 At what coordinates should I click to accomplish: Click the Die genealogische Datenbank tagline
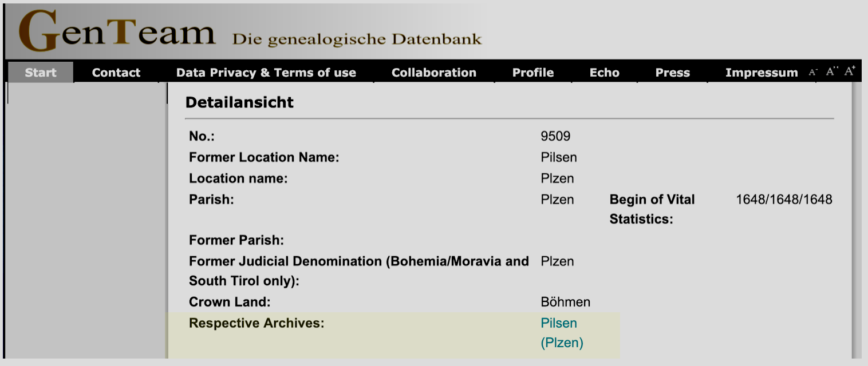357,39
